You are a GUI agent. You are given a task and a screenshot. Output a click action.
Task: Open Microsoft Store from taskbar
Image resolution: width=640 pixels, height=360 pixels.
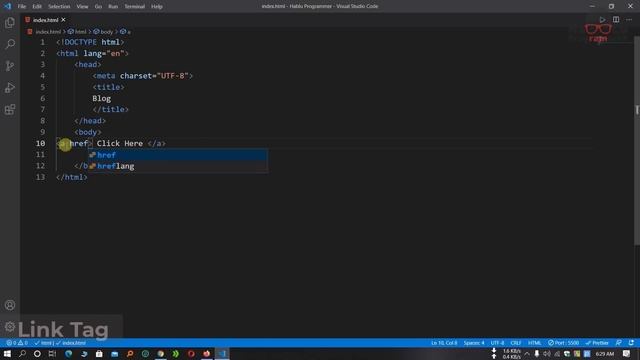99,353
